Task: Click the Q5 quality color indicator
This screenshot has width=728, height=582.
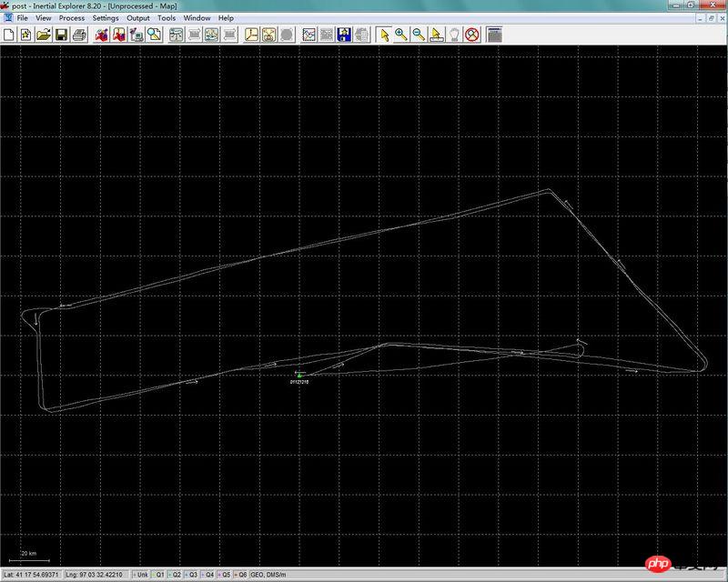Action: point(225,575)
